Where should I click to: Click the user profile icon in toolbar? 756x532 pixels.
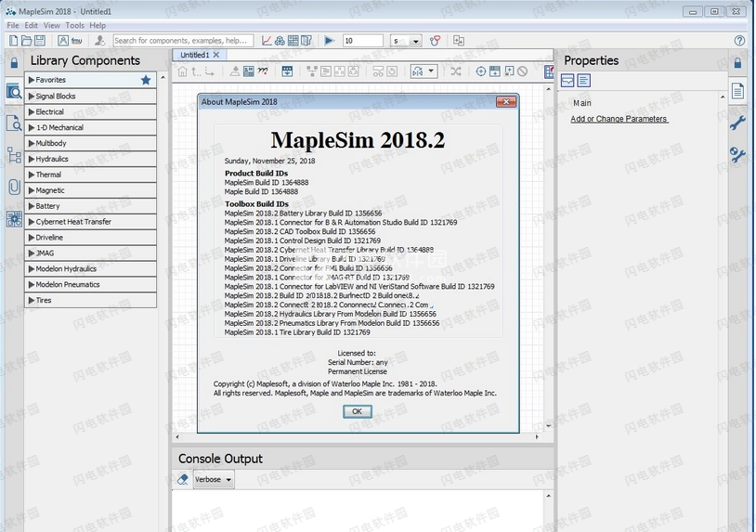tap(99, 41)
